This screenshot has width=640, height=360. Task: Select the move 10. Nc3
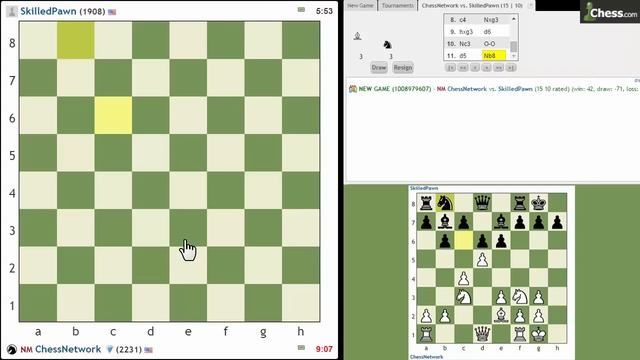click(x=465, y=44)
